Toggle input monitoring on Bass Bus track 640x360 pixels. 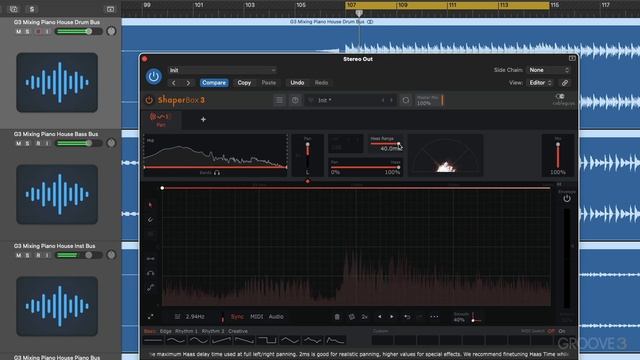click(47, 143)
